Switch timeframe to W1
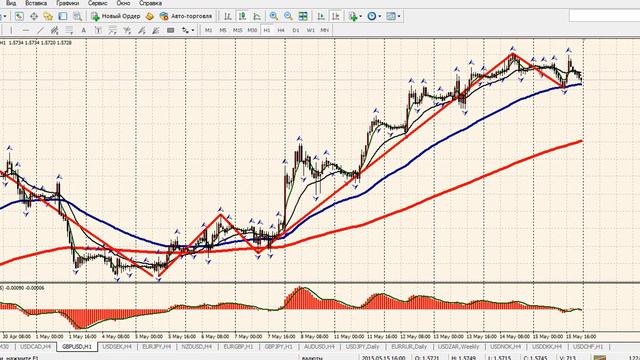This screenshot has width=640, height=360. click(x=311, y=30)
